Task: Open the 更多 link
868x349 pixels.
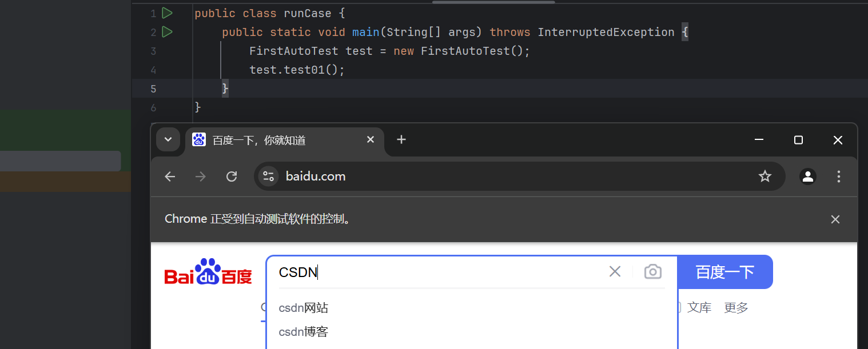Action: [x=736, y=308]
